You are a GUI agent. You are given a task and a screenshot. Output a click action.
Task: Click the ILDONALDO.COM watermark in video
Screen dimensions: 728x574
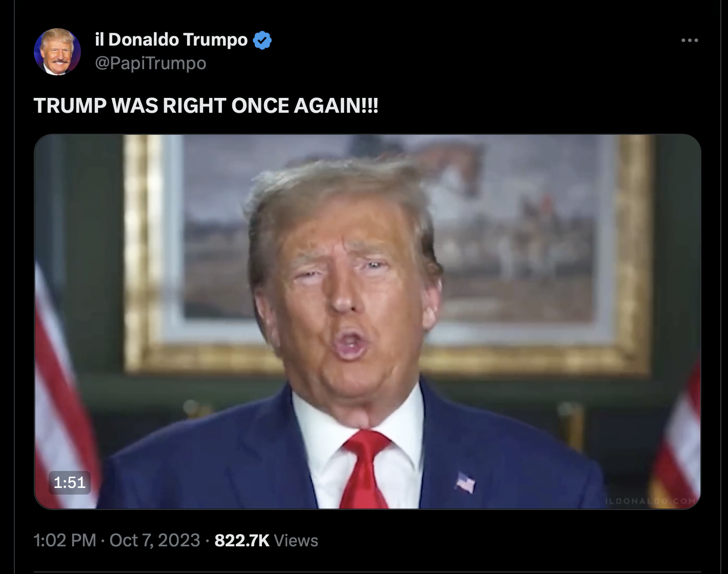coord(651,501)
